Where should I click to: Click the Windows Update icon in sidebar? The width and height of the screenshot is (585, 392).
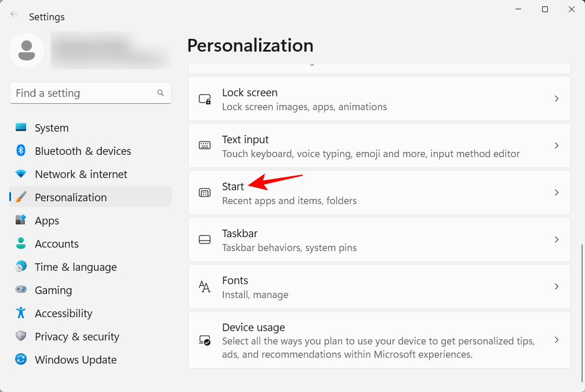[21, 360]
